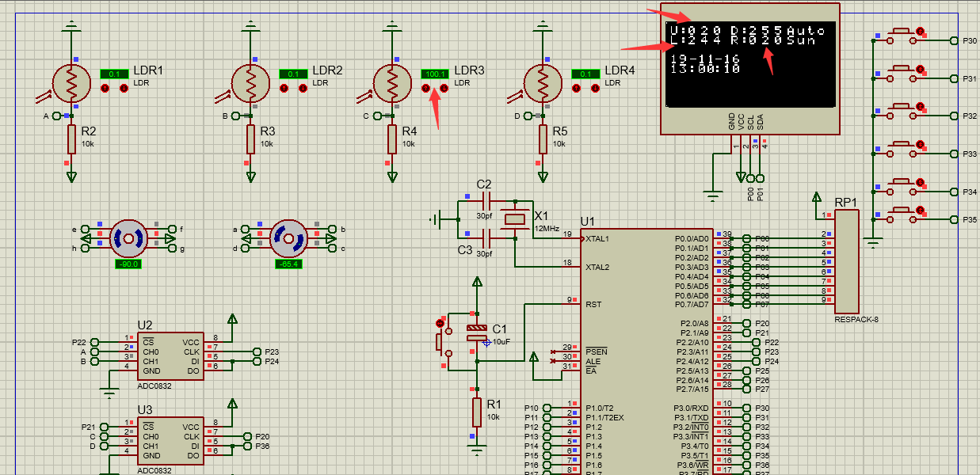Image resolution: width=980 pixels, height=475 pixels.
Task: Select the U2 ADC0832 chip
Action: click(170, 356)
